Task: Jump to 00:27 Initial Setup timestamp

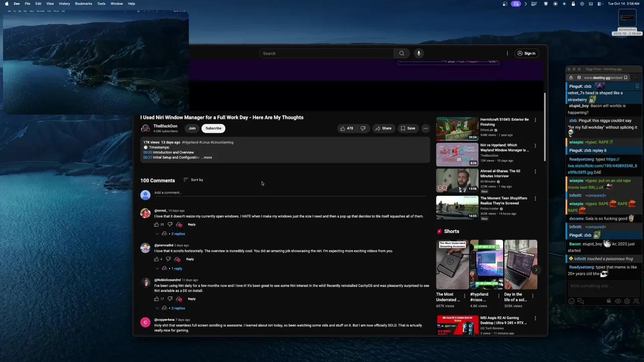Action: point(147,157)
